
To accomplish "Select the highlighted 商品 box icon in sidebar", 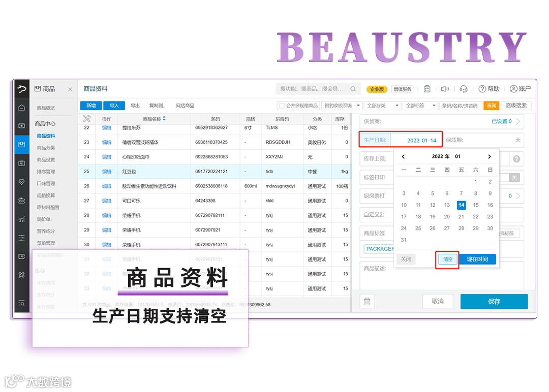I will coord(22,144).
